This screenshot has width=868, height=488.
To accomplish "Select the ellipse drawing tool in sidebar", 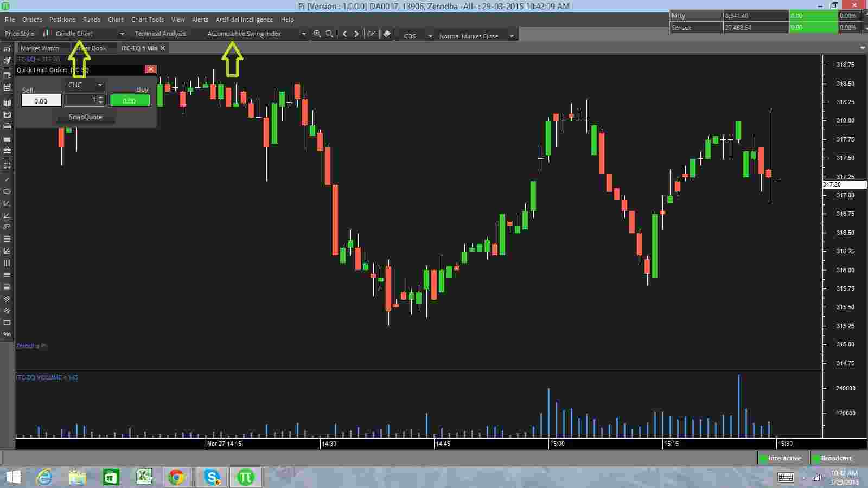I will click(7, 191).
